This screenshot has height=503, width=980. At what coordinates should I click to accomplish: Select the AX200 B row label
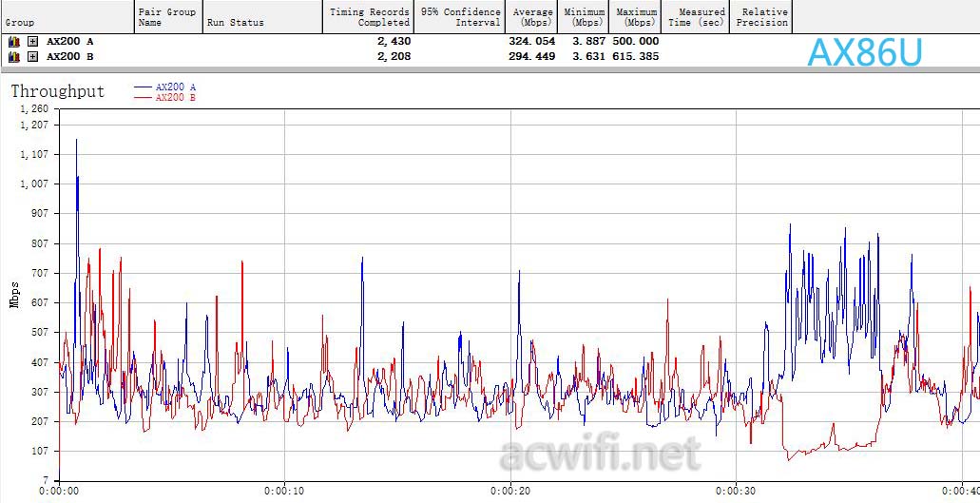point(70,56)
